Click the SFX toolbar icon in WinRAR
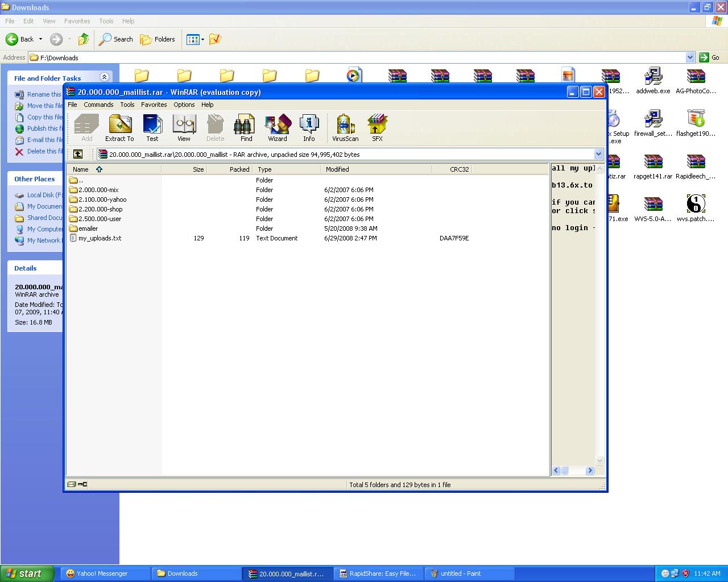728x582 pixels. click(x=377, y=128)
